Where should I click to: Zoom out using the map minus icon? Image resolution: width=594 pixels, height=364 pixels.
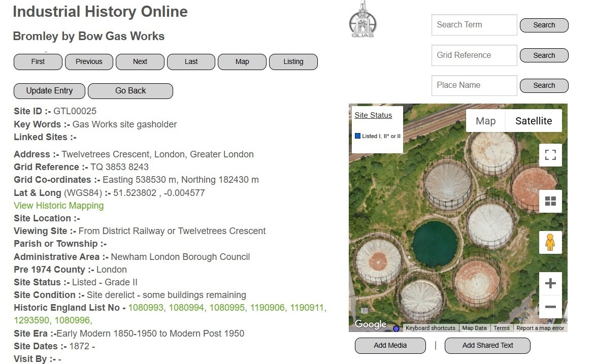[550, 307]
